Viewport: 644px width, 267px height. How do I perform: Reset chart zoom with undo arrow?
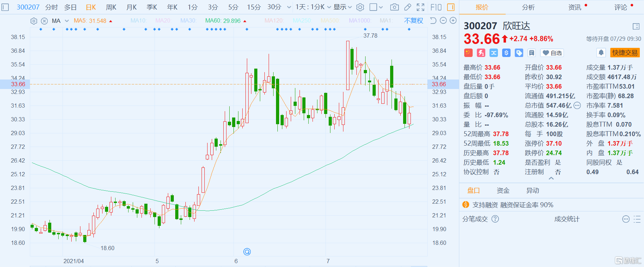point(433,20)
